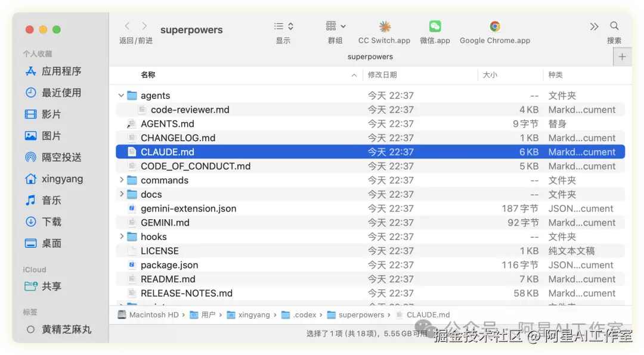Select gemini-extension.json file
Image resolution: width=644 pixels, height=355 pixels.
coord(370,208)
